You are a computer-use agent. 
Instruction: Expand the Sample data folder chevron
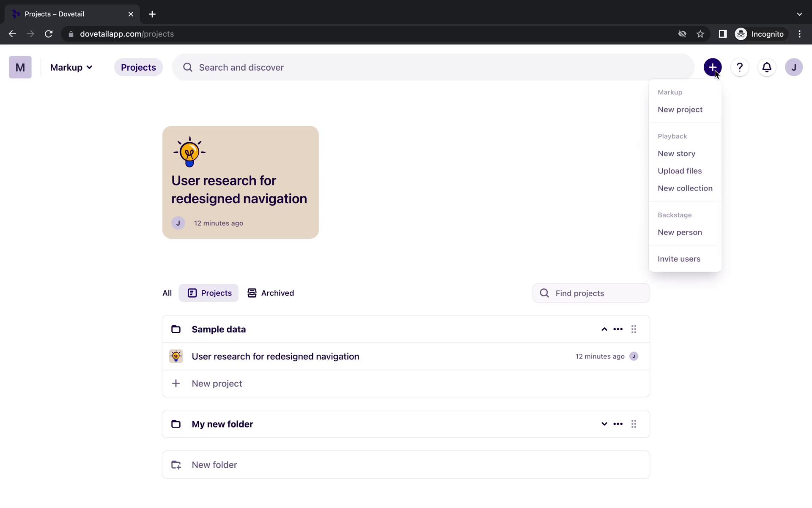(604, 329)
